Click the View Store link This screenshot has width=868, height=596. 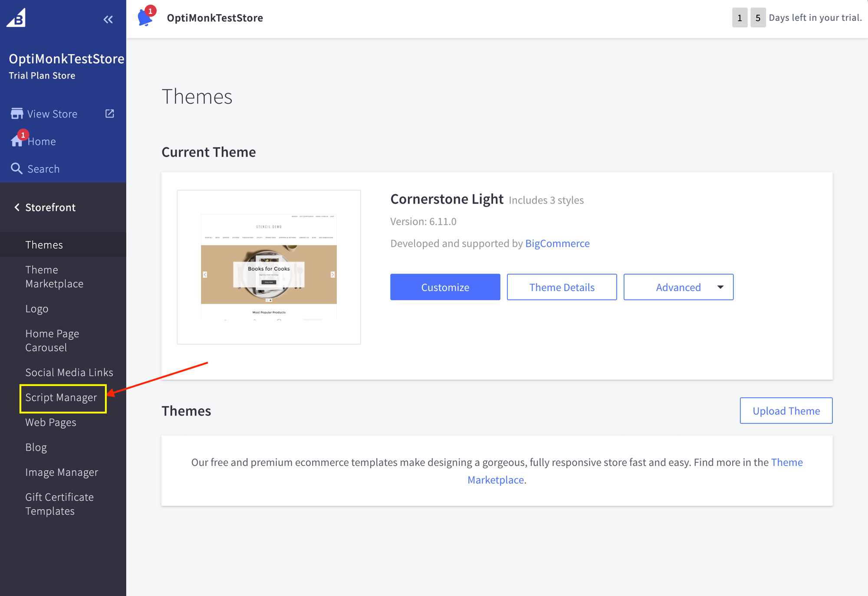(x=52, y=114)
